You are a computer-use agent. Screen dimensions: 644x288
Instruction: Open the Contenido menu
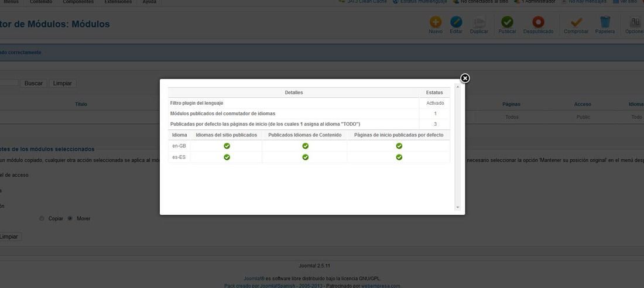point(41,2)
